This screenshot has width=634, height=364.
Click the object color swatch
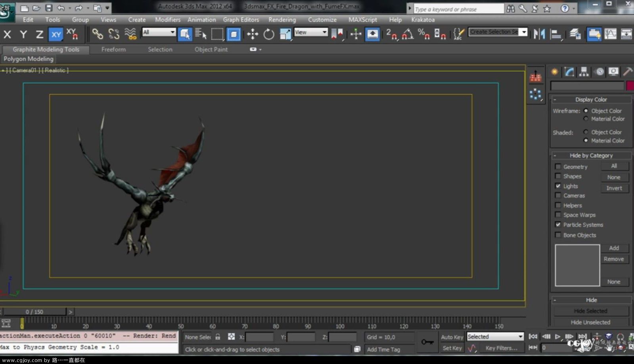[x=630, y=86]
